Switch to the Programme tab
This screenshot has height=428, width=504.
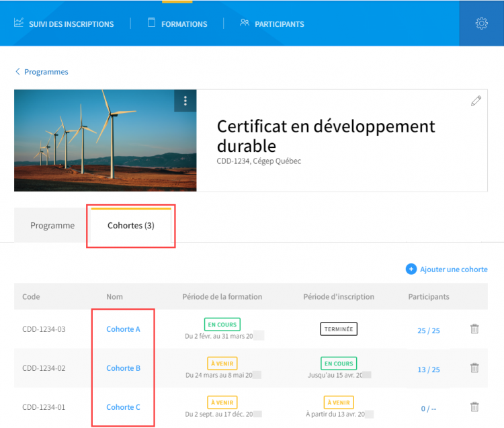click(x=52, y=225)
